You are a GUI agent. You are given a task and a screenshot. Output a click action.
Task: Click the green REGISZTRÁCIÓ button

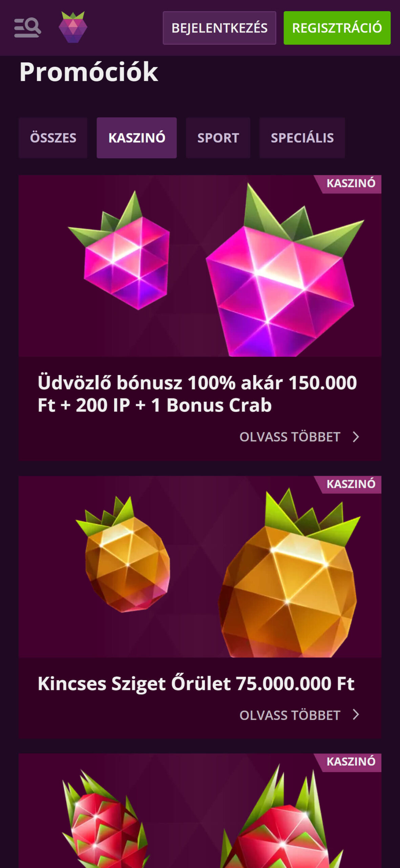tap(337, 28)
